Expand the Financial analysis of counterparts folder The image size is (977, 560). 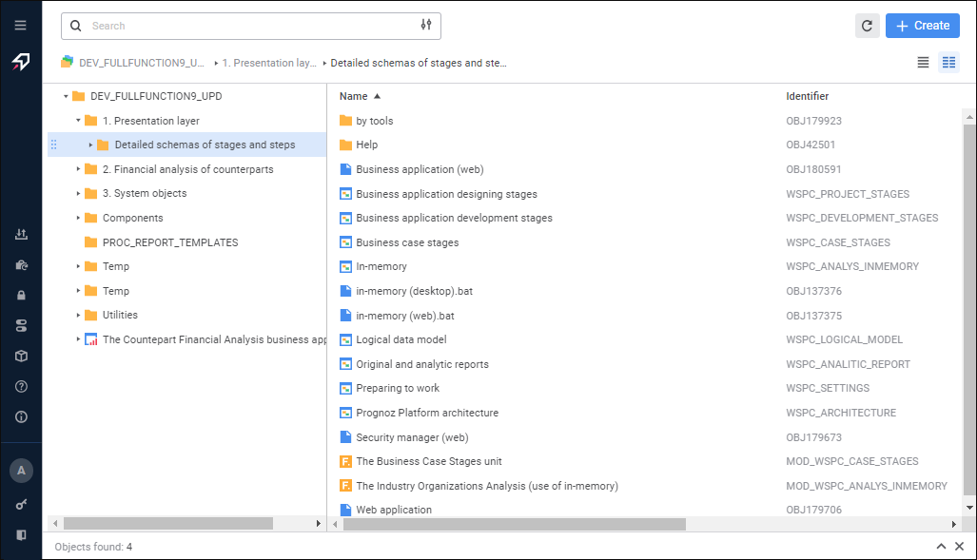(79, 169)
